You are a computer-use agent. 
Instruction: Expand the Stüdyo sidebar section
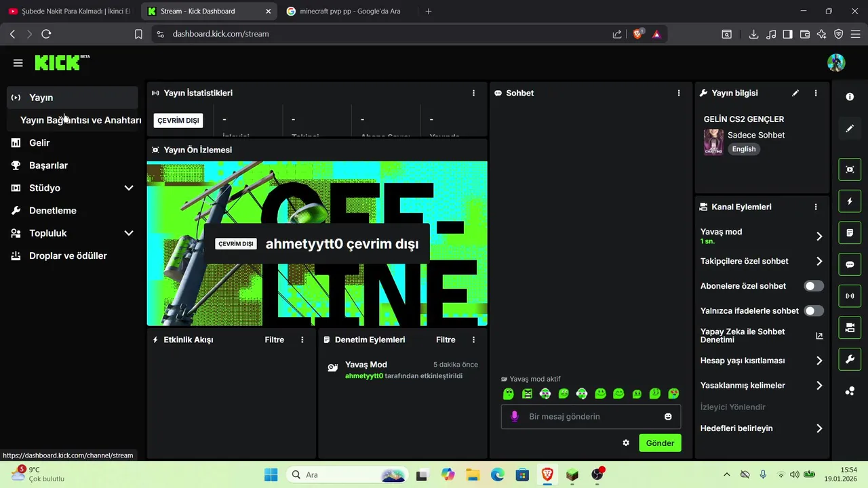(x=129, y=188)
